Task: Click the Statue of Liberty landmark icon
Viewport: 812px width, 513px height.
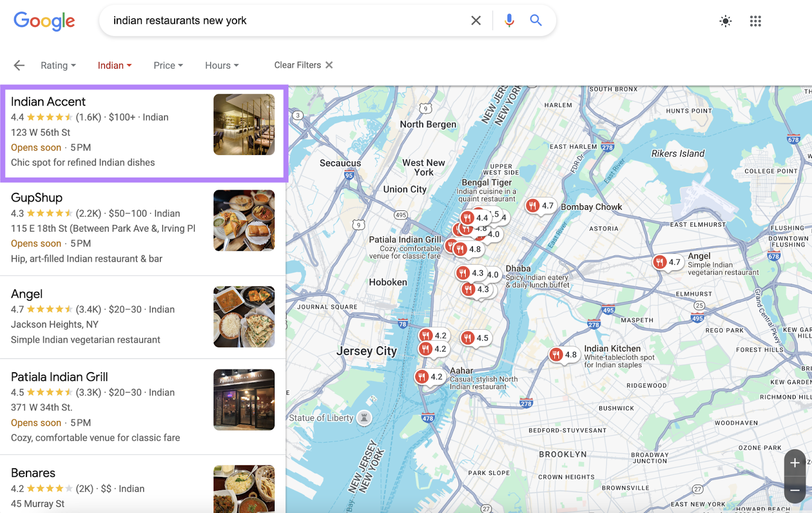Action: point(364,417)
